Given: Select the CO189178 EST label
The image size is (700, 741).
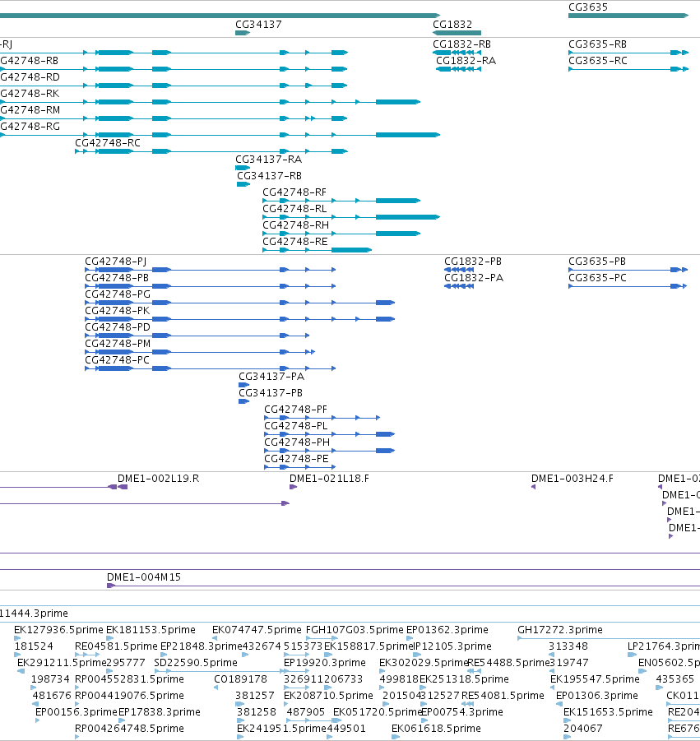Looking at the screenshot, I should 240,679.
